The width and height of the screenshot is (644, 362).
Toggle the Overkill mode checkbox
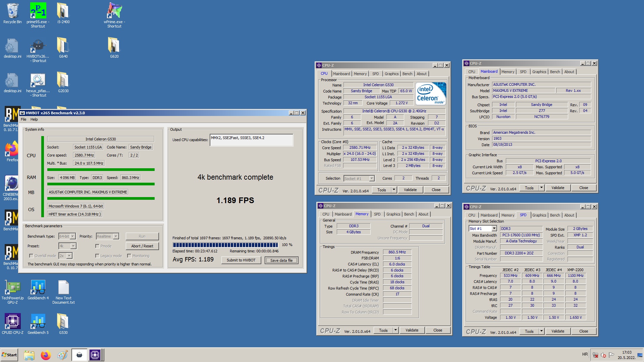pos(31,256)
